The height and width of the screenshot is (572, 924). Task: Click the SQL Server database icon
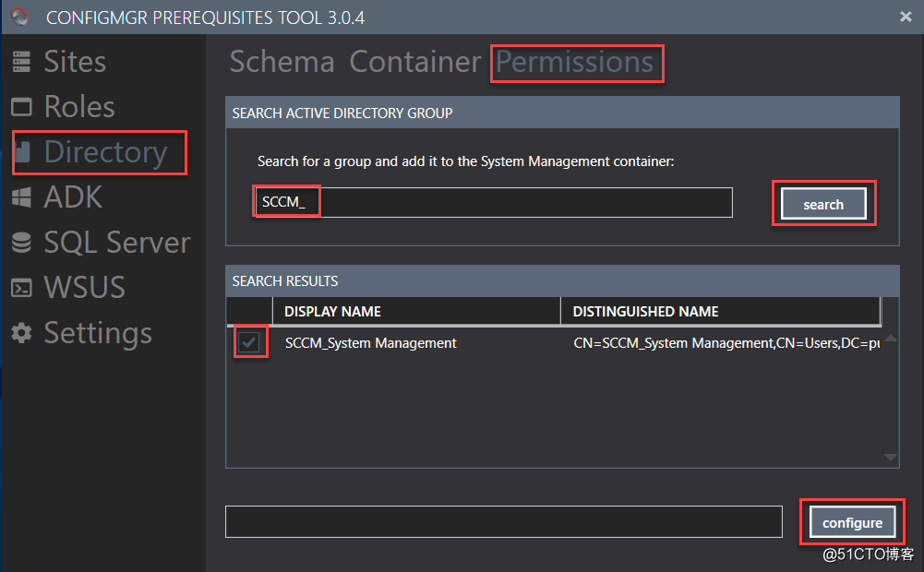pyautogui.click(x=21, y=242)
